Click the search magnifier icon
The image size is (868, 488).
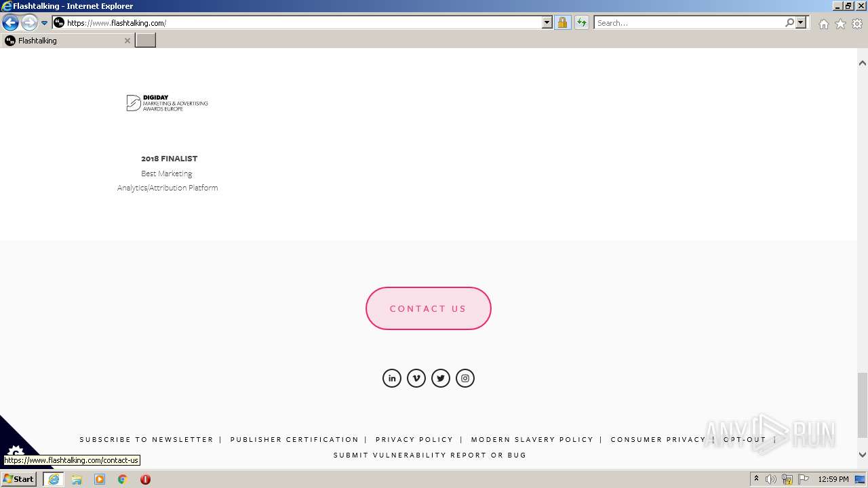pos(789,23)
